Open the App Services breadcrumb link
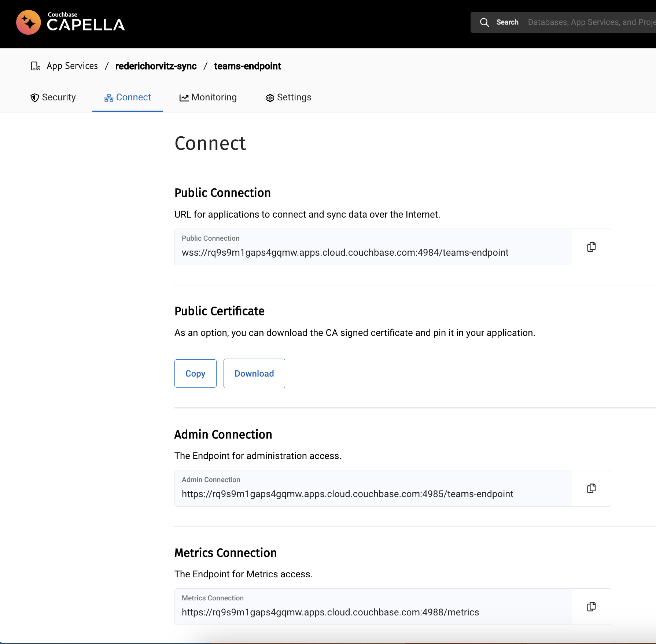Viewport: 656px width, 644px height. (72, 66)
